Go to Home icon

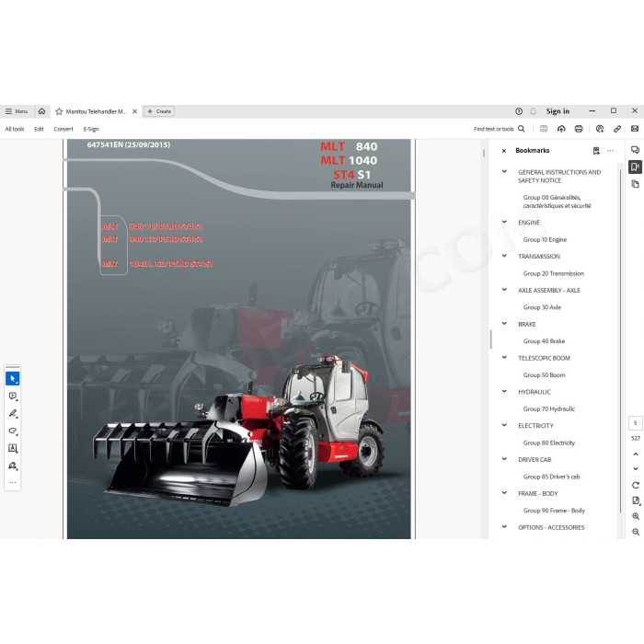tap(42, 111)
